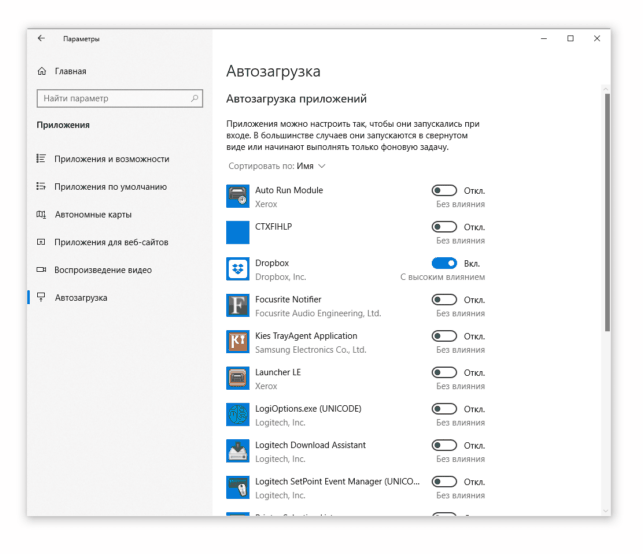
Task: Select Автозагрузка in the sidebar
Action: tap(81, 298)
